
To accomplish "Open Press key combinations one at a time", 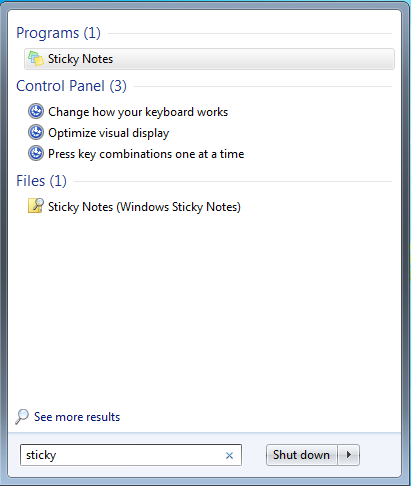I will pos(146,154).
